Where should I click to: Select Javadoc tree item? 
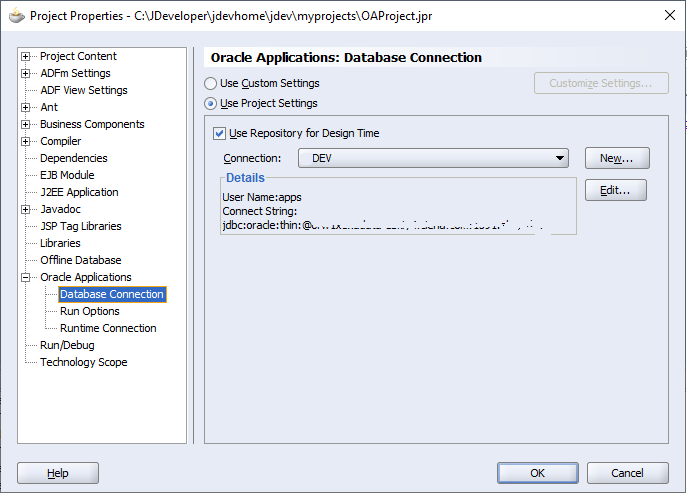(x=60, y=209)
